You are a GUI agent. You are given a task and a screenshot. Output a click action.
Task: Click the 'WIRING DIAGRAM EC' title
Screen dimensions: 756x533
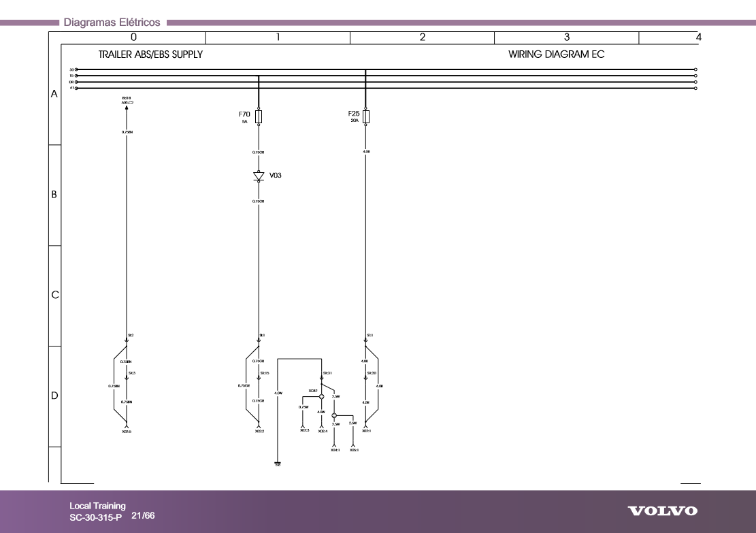557,54
